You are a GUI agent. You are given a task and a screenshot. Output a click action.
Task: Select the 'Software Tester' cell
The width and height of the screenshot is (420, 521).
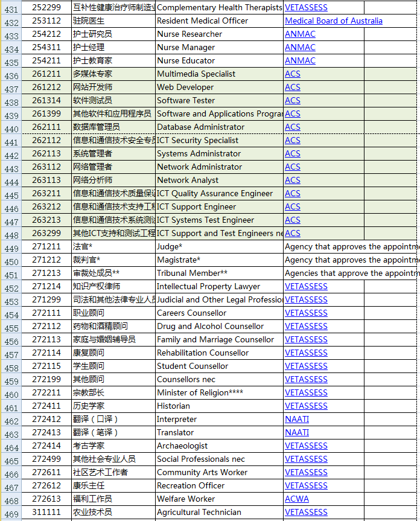(x=219, y=101)
